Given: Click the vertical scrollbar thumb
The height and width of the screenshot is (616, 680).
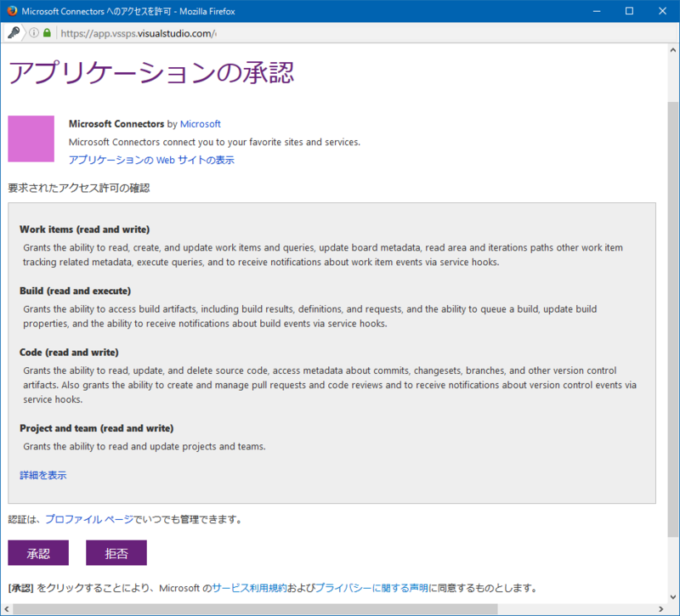Looking at the screenshot, I should [673, 319].
